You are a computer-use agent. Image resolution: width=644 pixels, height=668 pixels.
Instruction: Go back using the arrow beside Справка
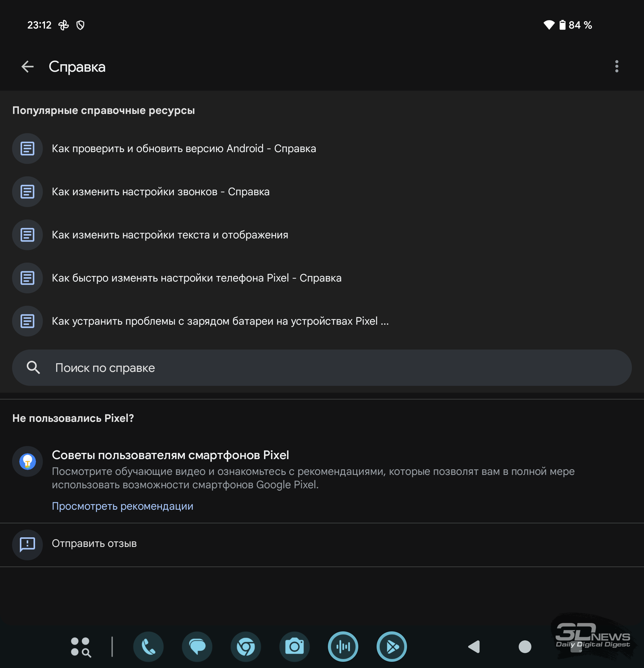point(28,66)
